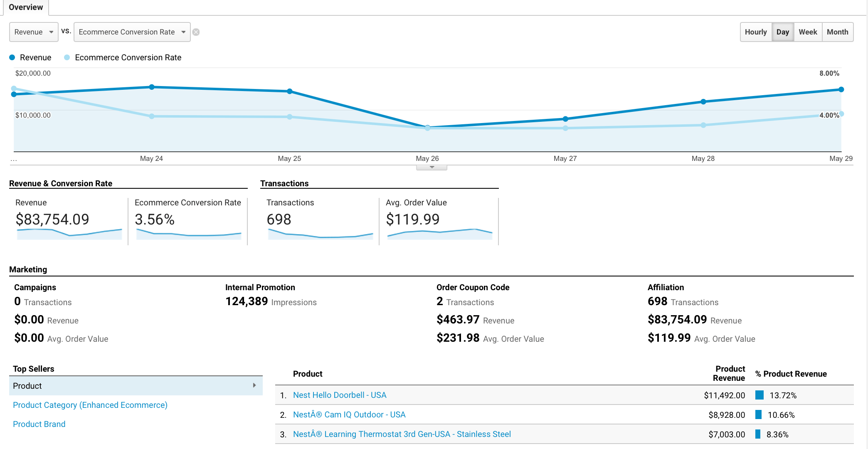The width and height of the screenshot is (868, 449).
Task: Open the Product Brand link
Action: coord(39,424)
